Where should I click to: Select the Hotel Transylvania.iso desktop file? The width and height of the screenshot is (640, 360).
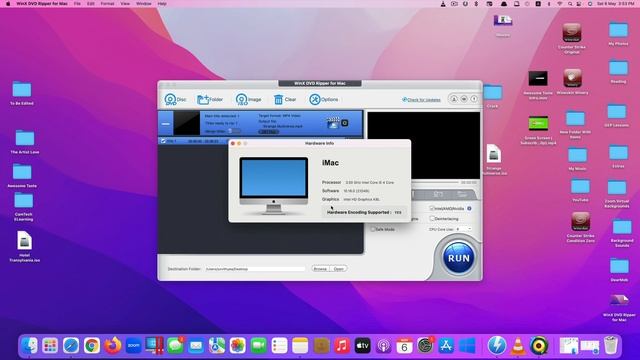click(x=24, y=246)
